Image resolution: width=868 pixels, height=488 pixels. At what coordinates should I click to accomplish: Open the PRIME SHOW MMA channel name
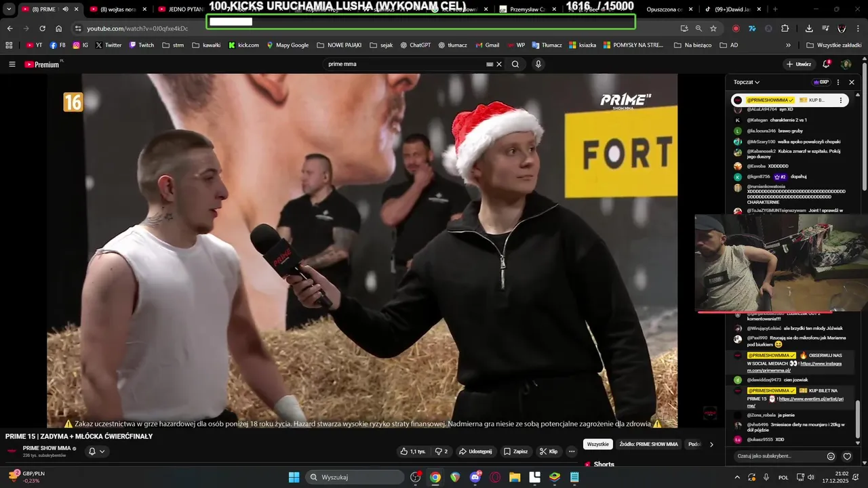tap(47, 449)
